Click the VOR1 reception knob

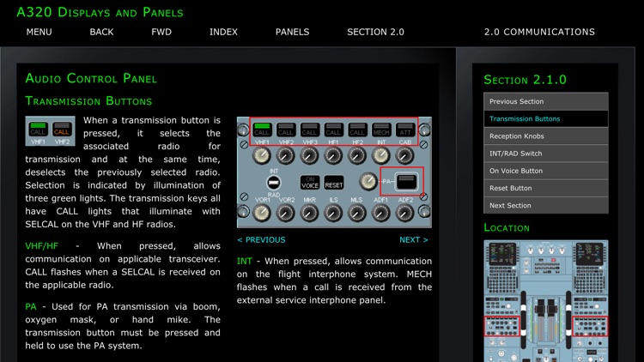(262, 213)
